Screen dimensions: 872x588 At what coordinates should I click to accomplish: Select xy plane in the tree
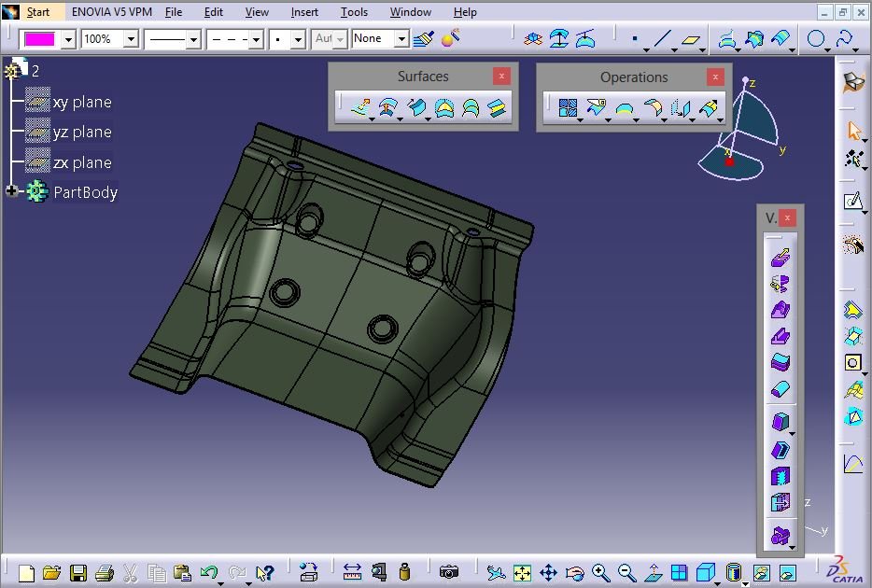pos(82,102)
